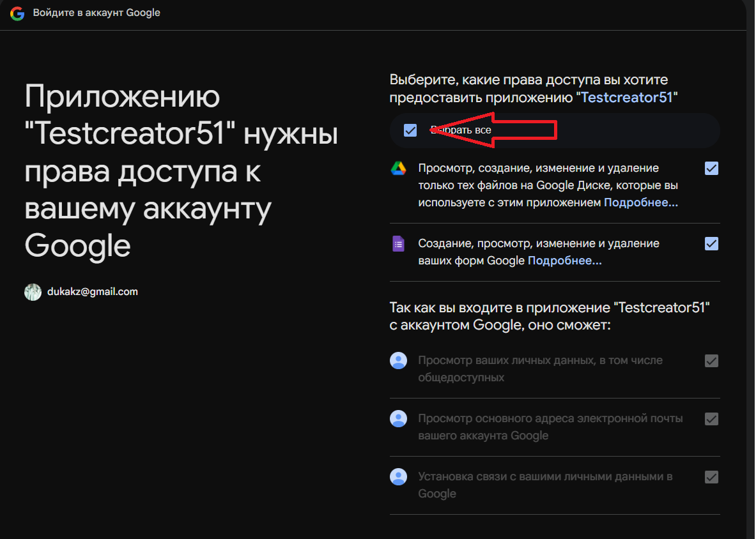The height and width of the screenshot is (539, 756).
Task: Select the dukakz@gmail.com account address
Action: 93,291
